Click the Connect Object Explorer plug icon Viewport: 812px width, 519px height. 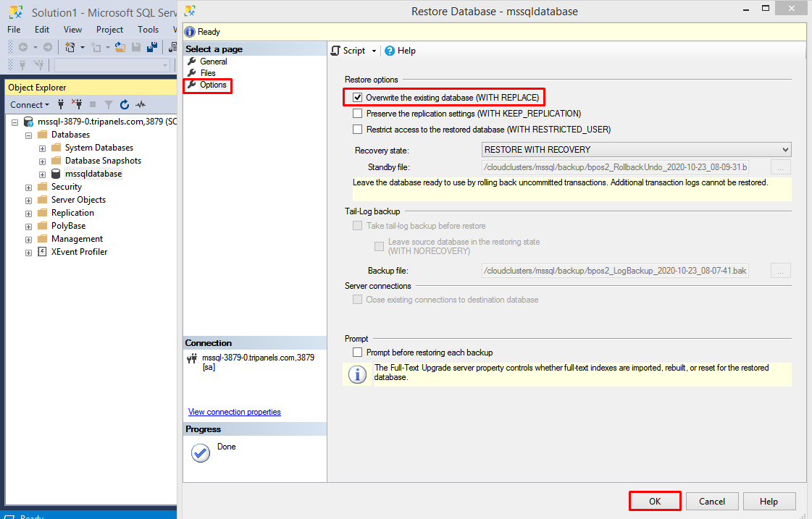pyautogui.click(x=61, y=105)
